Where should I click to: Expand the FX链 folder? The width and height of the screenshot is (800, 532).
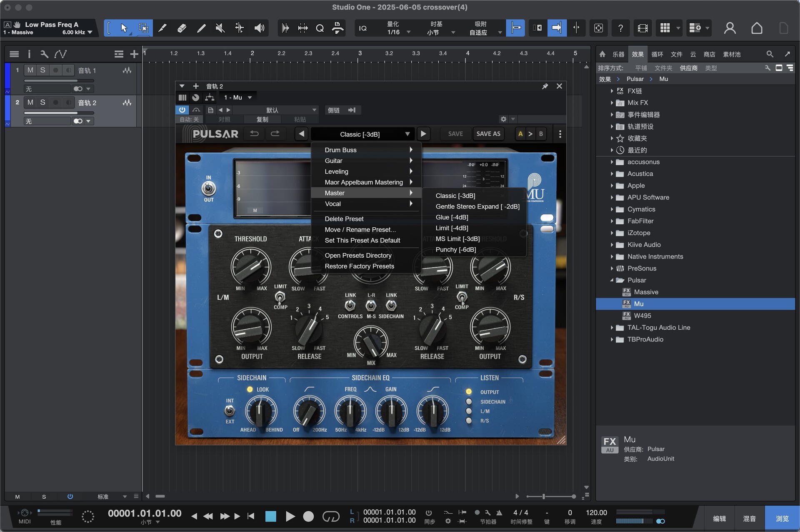(612, 91)
